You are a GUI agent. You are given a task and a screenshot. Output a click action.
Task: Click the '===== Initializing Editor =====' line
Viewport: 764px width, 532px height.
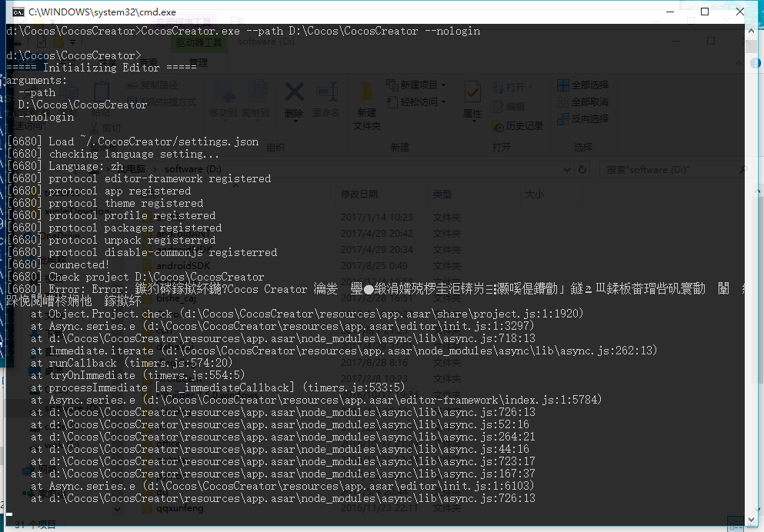[x=102, y=68]
